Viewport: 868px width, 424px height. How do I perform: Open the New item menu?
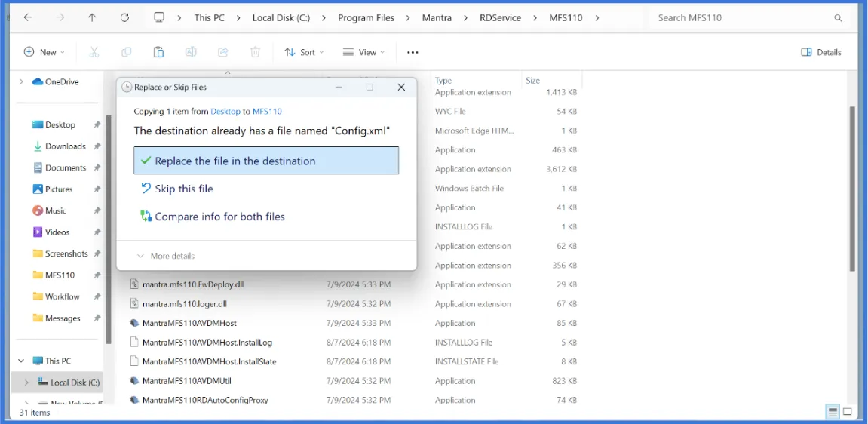pyautogui.click(x=44, y=52)
